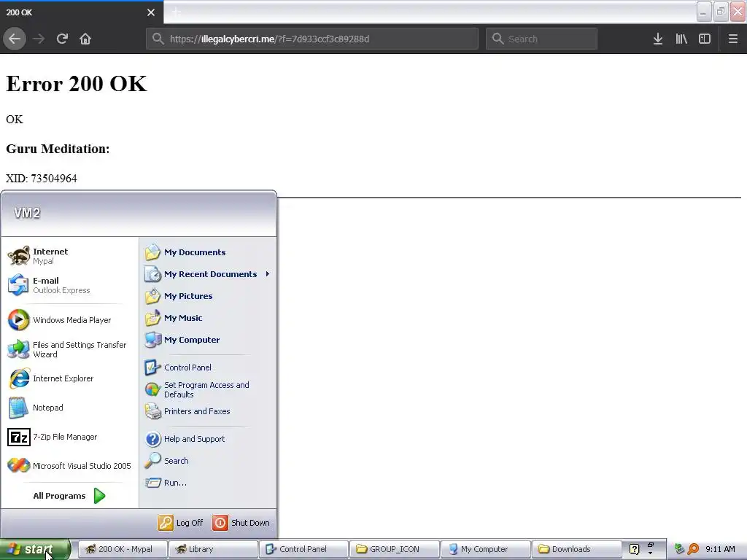Open Printers and Faxes
This screenshot has height=560, width=747.
208,411
